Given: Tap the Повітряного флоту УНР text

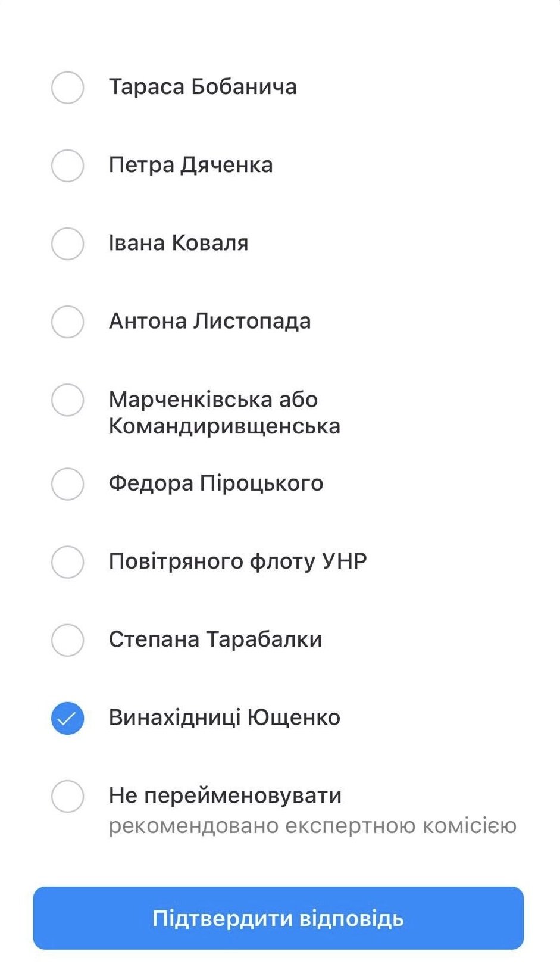Looking at the screenshot, I should (x=237, y=561).
